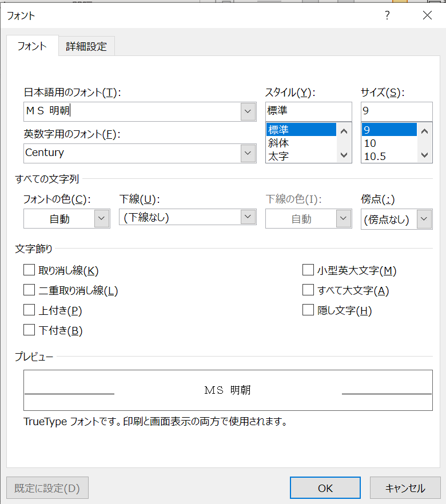Enable 小型英大文字 formatting
The height and width of the screenshot is (504, 446).
(x=308, y=269)
